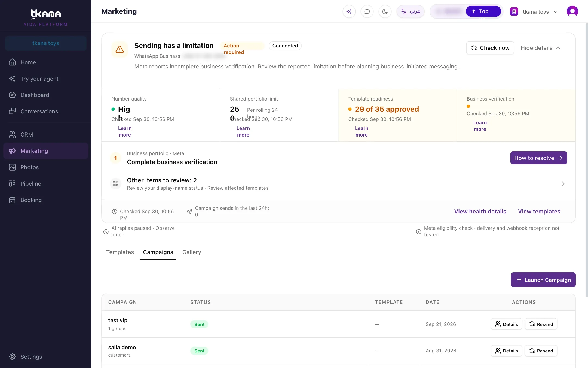This screenshot has height=368, width=588.
Task: Click the DATE column header
Action: pyautogui.click(x=432, y=302)
